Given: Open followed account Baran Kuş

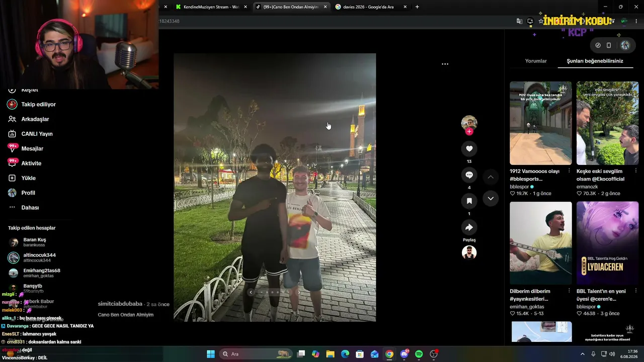Looking at the screenshot, I should pos(34,242).
